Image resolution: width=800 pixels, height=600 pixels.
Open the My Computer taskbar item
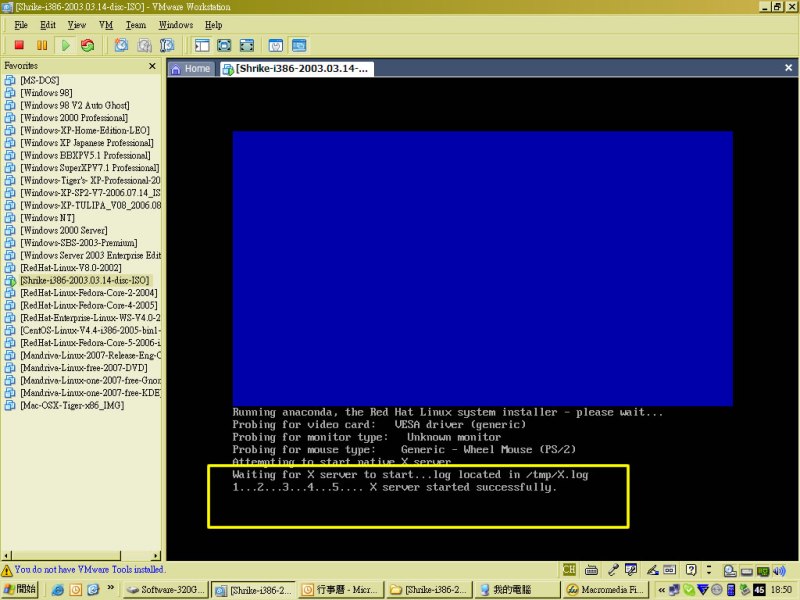coord(517,590)
